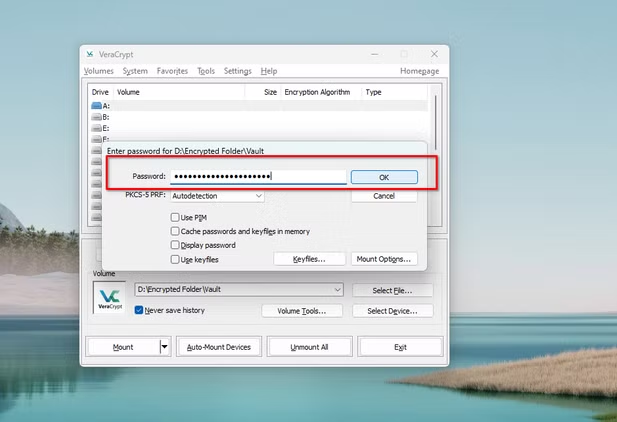This screenshot has height=422, width=617.
Task: Click the Mount Options... button
Action: tap(384, 259)
